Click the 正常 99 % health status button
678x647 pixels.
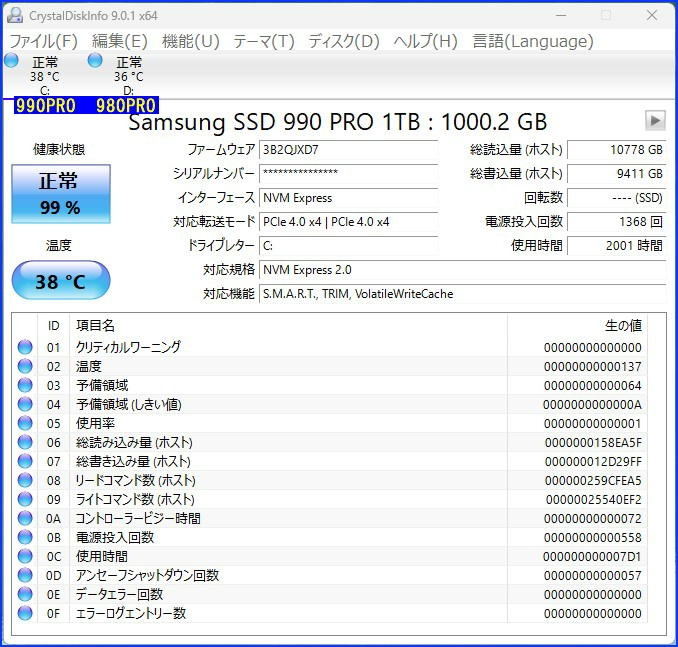click(61, 194)
